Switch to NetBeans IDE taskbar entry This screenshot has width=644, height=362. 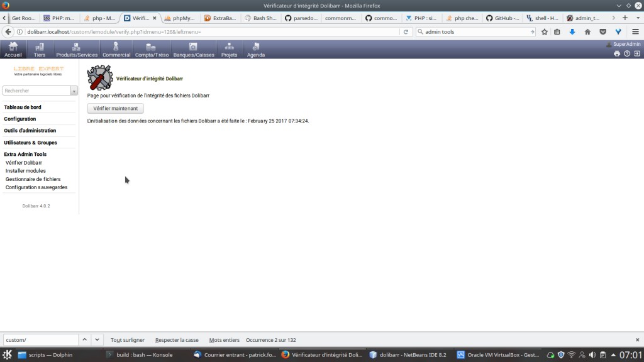click(x=408, y=354)
